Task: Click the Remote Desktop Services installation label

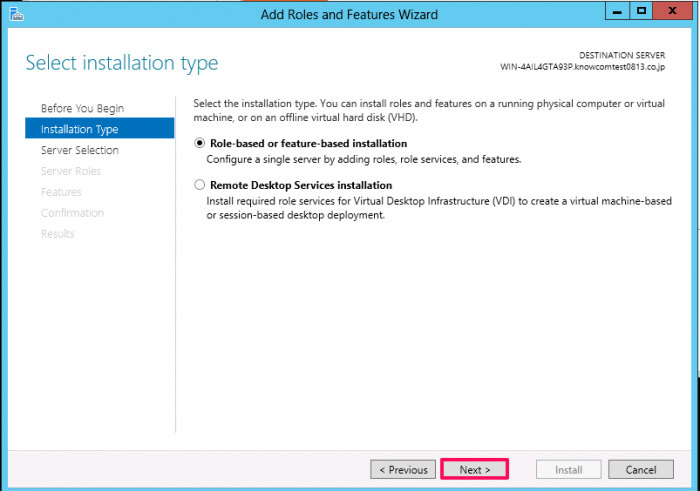Action: [x=301, y=185]
